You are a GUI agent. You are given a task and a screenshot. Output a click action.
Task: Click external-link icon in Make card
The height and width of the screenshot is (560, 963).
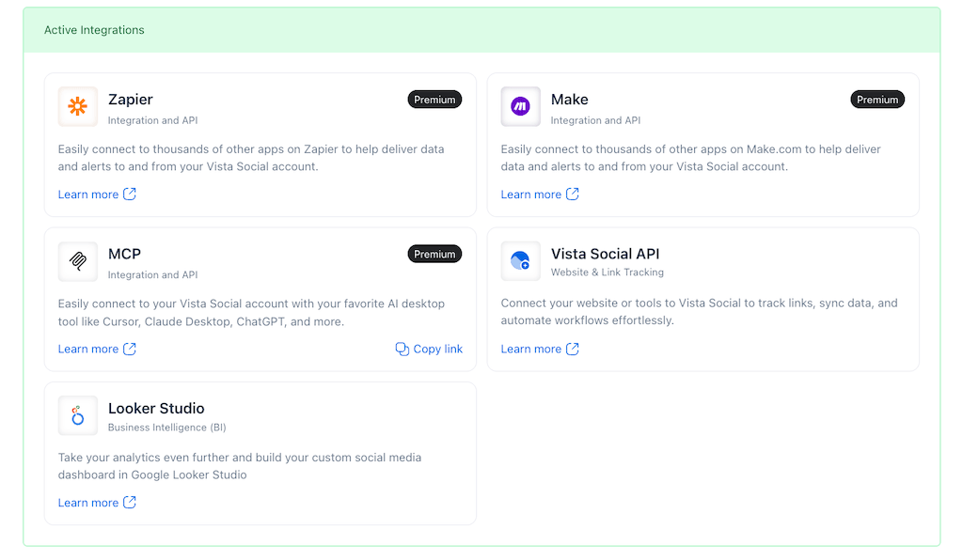[x=573, y=194]
